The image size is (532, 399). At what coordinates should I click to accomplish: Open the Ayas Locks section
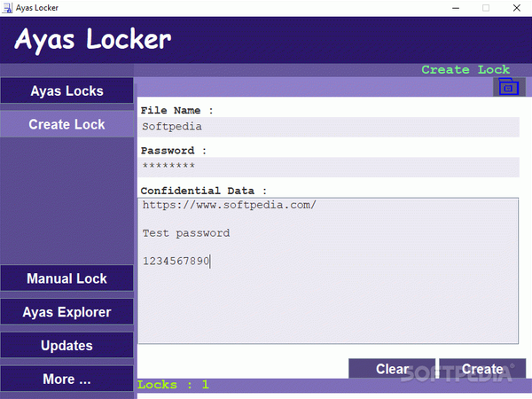[x=66, y=90]
